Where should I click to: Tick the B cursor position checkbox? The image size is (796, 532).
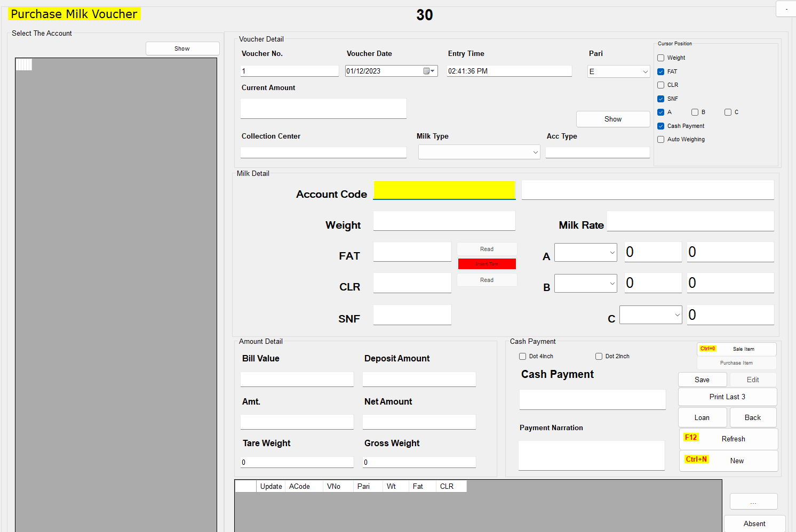coord(695,112)
